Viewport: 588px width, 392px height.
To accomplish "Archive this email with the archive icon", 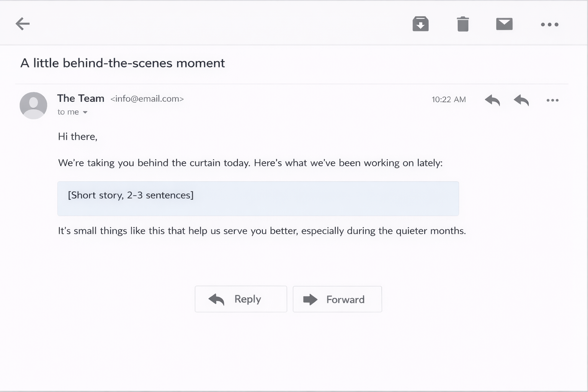I will pyautogui.click(x=420, y=24).
